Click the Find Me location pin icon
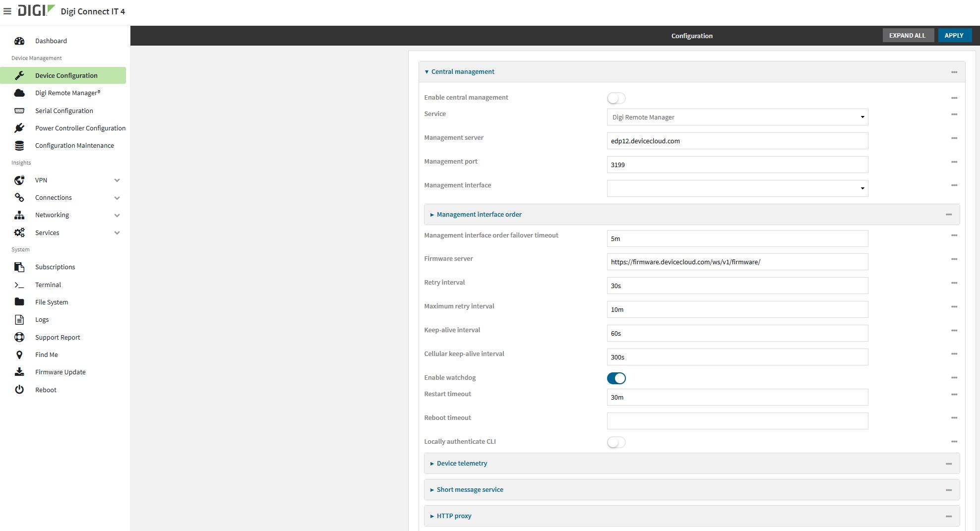This screenshot has height=531, width=980. tap(19, 354)
